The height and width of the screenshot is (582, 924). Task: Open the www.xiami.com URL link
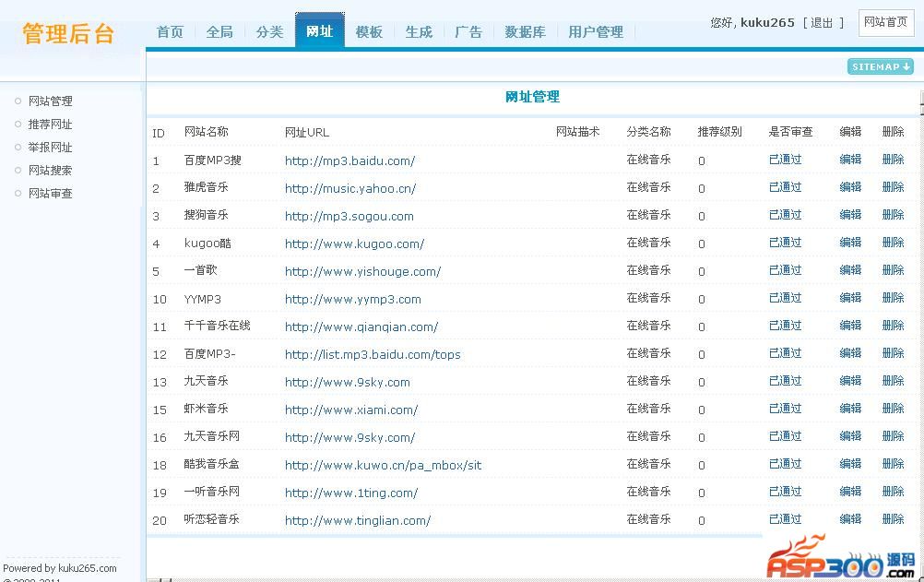(x=350, y=410)
